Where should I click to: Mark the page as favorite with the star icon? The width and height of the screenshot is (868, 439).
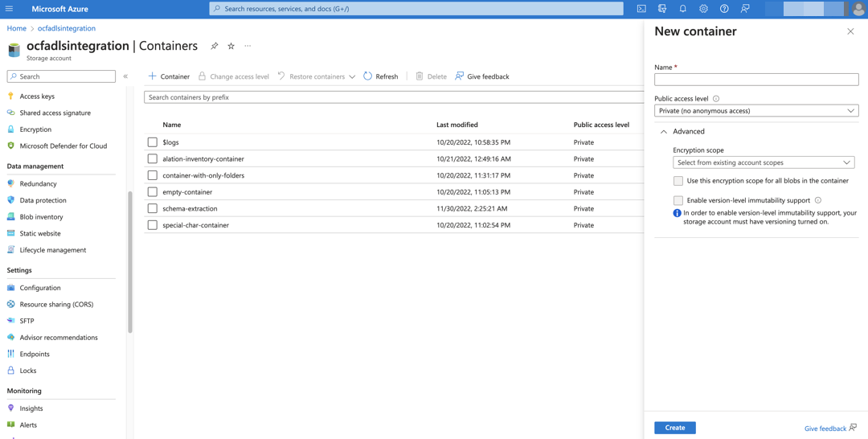point(231,46)
